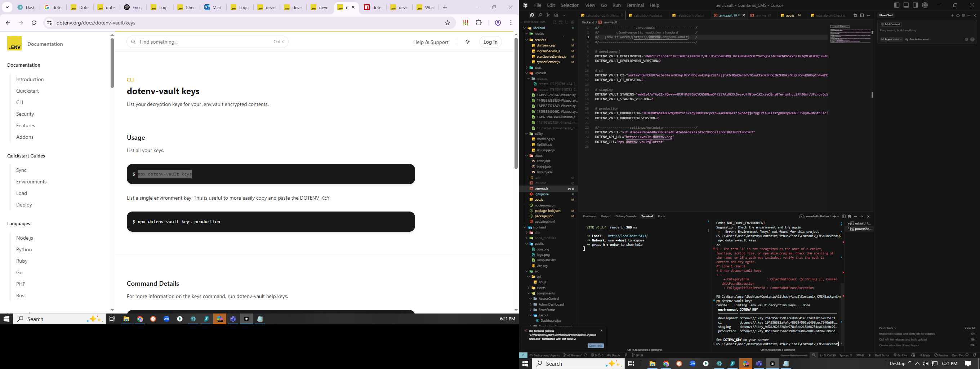
Task: Click split editor icon in Cursor editor toolbar
Action: [x=862, y=15]
